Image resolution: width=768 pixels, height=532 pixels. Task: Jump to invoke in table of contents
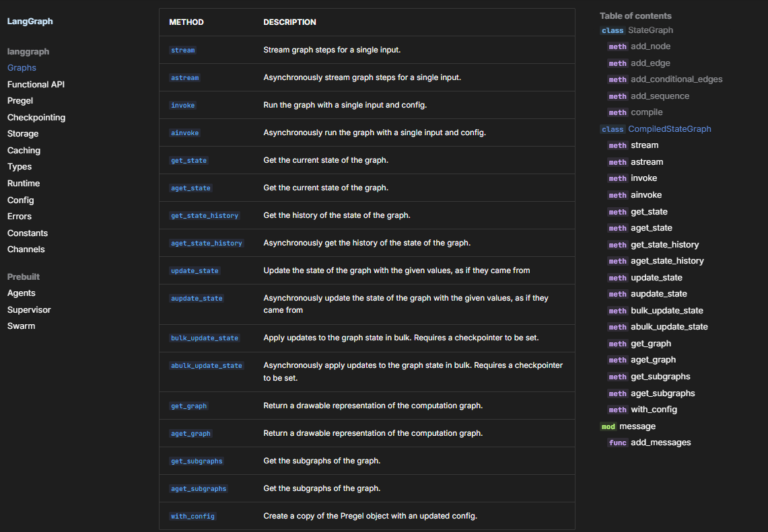[644, 178]
